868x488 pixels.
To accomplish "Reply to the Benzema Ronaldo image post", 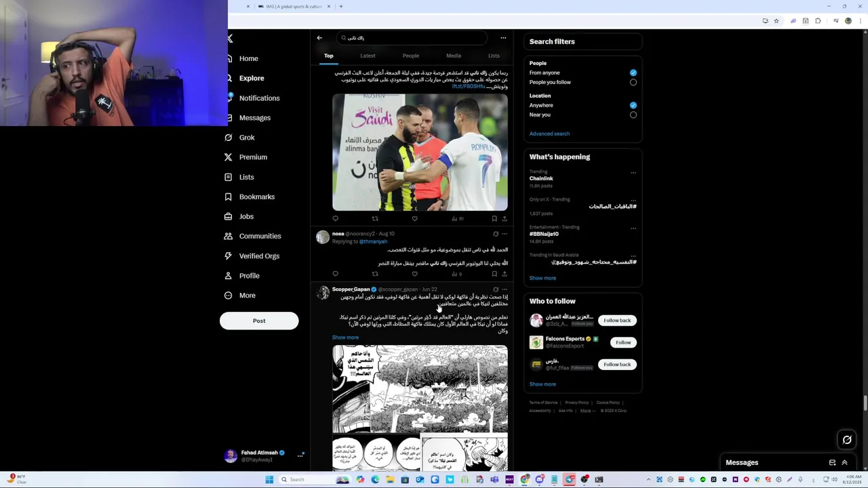I will 335,218.
